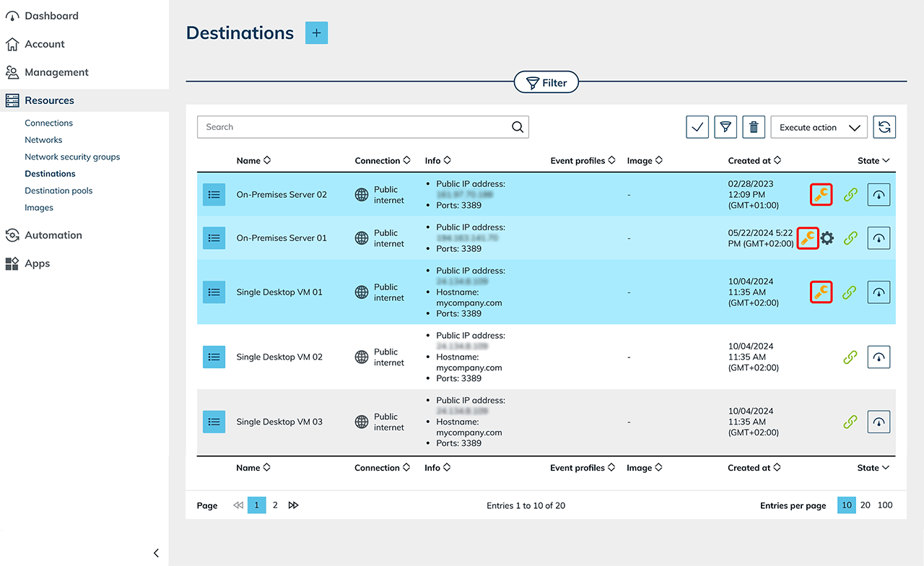924x566 pixels.
Task: Select 20 entries per page
Action: point(865,505)
